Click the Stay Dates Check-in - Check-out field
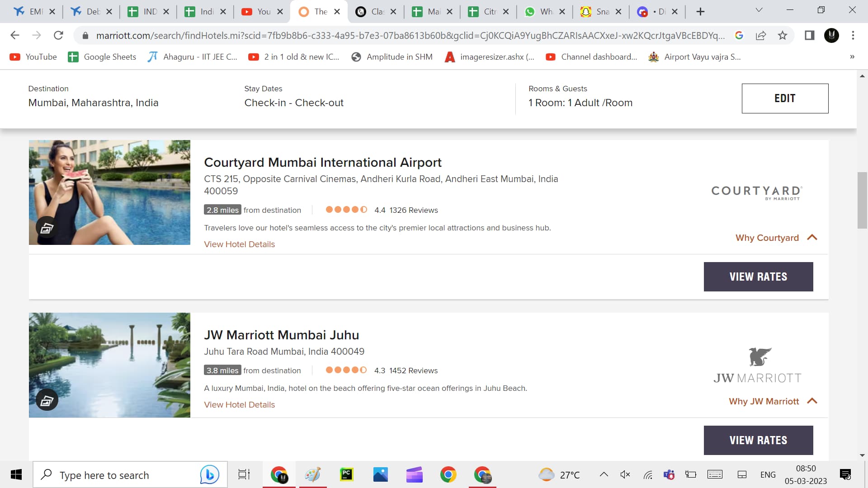The width and height of the screenshot is (868, 488). (294, 103)
